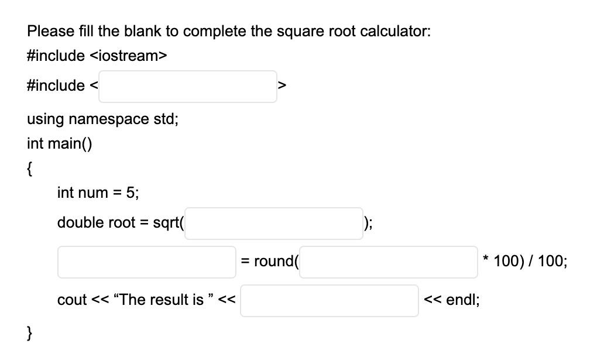This screenshot has width=604, height=364.
Task: Click the blank after The result is
Action: pos(329,300)
